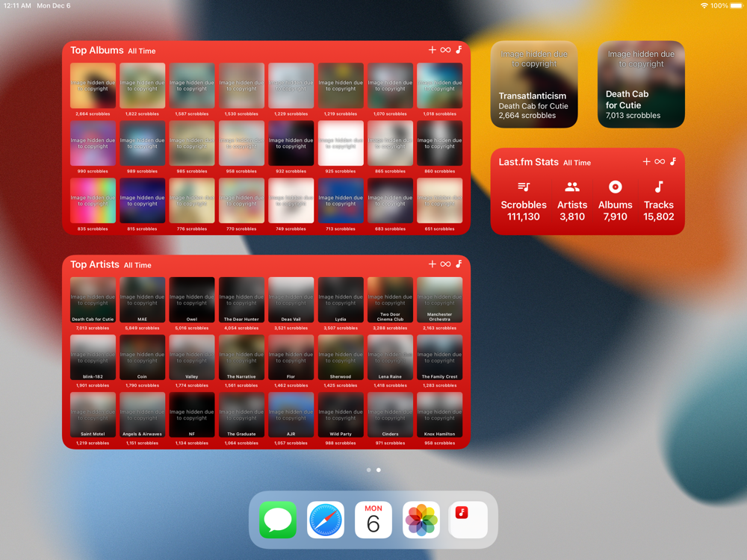747x560 pixels.
Task: Tap the Tracks note icon in Last.fm Stats
Action: [x=659, y=187]
